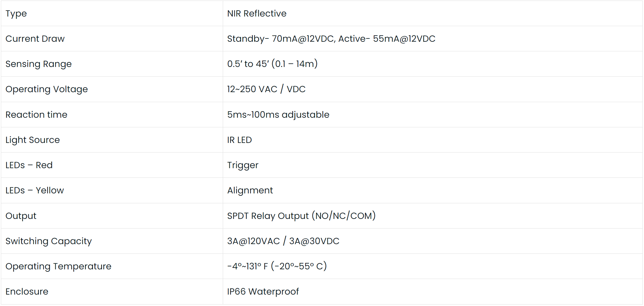Click the operating temperature range value

(277, 266)
